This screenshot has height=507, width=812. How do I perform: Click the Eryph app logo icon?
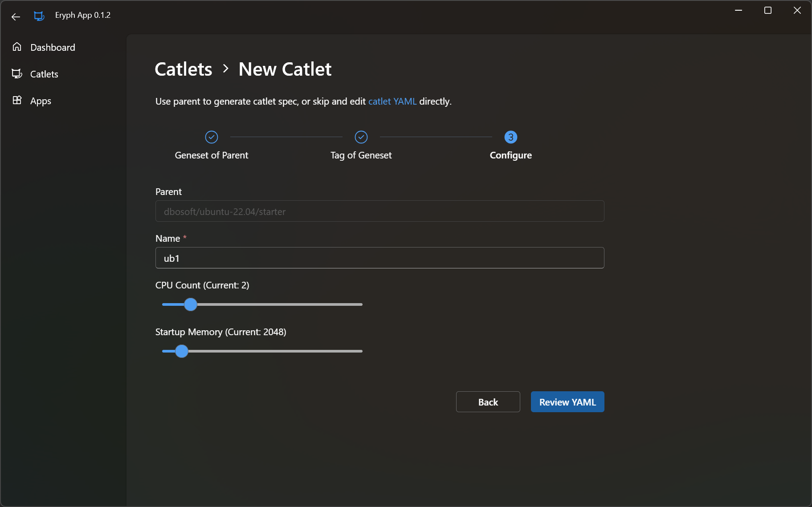click(39, 16)
